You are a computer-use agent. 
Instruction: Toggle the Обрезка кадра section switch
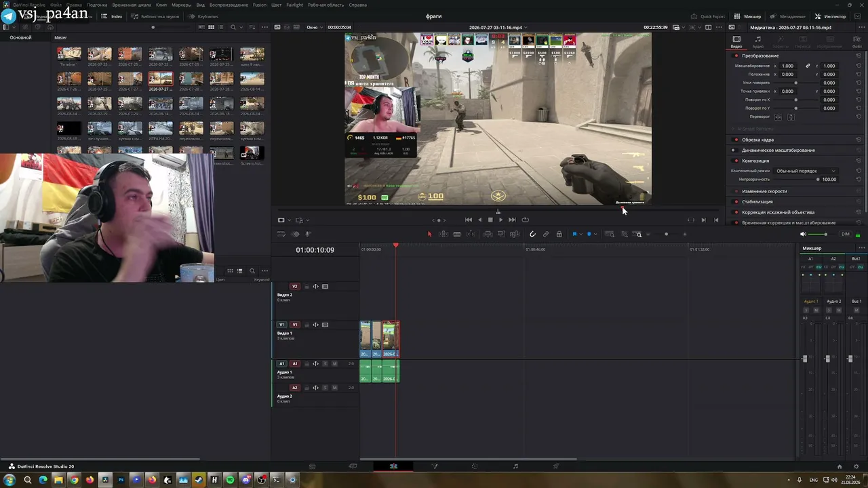736,140
